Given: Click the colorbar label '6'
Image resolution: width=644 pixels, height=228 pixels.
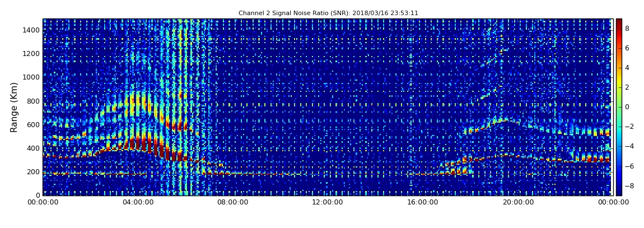Looking at the screenshot, I should click(627, 48).
